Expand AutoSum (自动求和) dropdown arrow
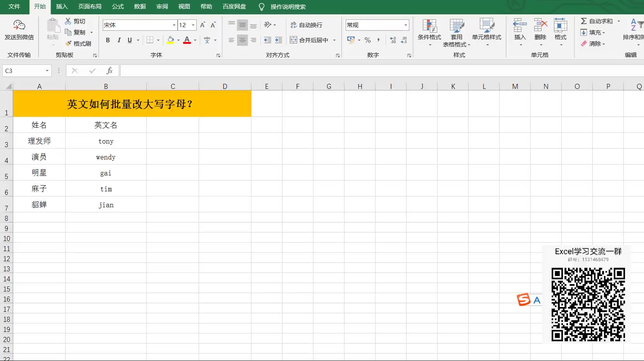 click(x=619, y=21)
